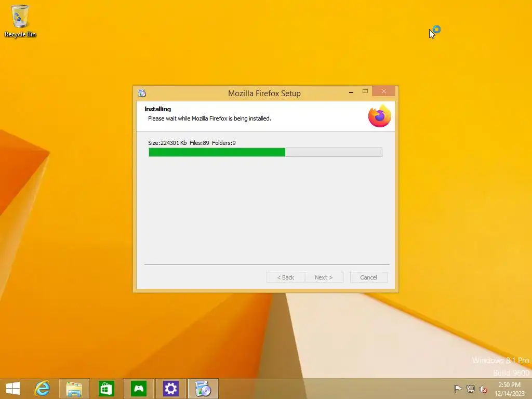532x399 pixels.
Task: Open the Windows Start button
Action: click(13, 389)
